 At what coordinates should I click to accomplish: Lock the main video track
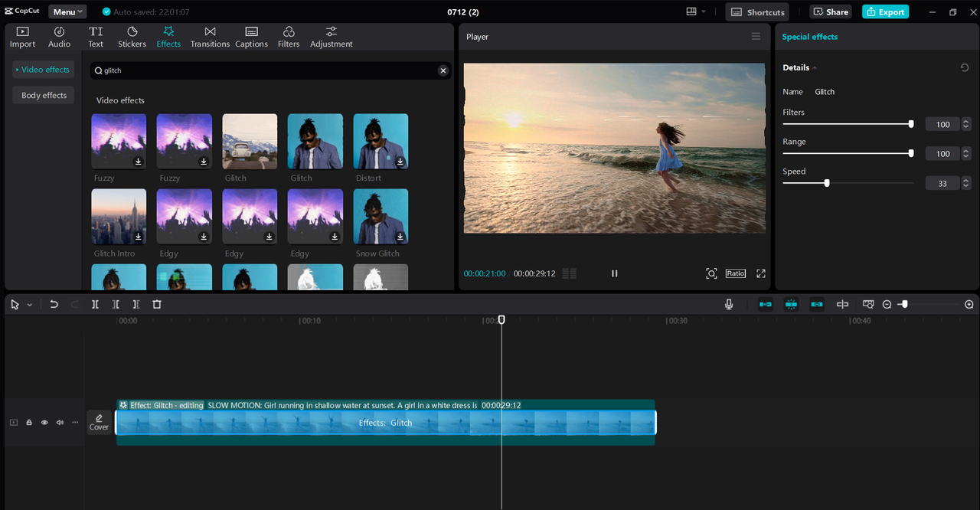tap(29, 422)
